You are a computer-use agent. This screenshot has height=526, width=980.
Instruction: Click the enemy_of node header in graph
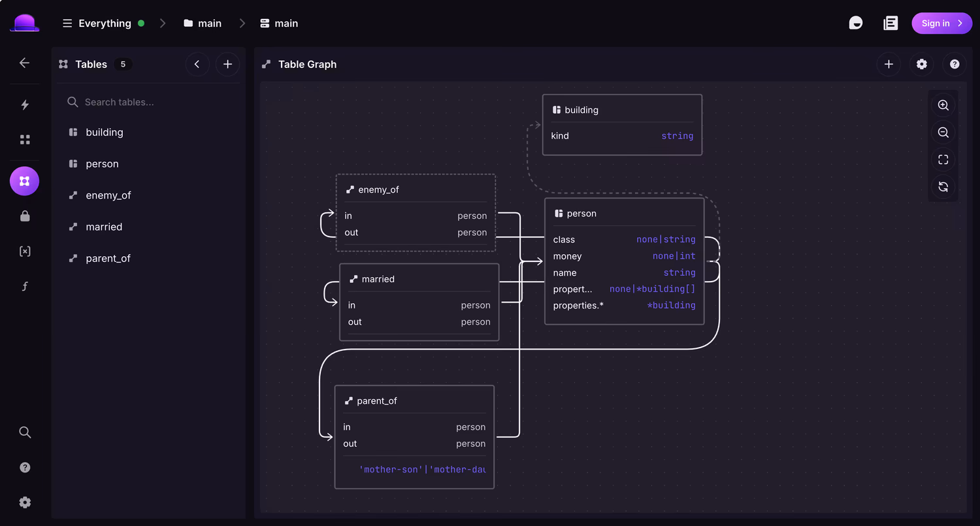(416, 189)
